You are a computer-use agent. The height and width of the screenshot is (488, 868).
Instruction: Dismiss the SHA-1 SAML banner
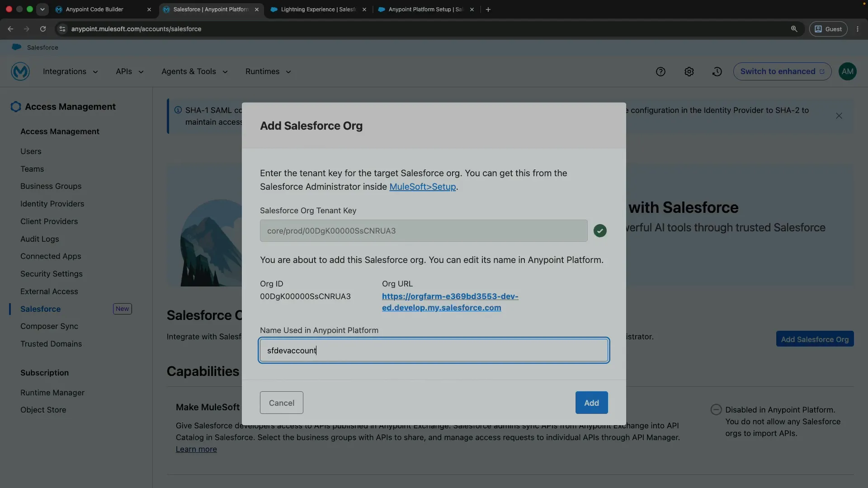click(x=839, y=116)
